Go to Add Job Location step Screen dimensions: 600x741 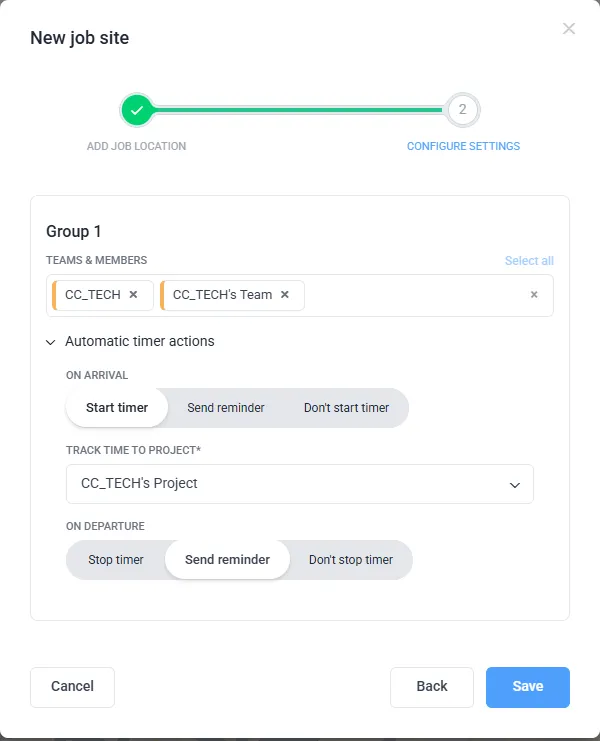click(x=137, y=146)
